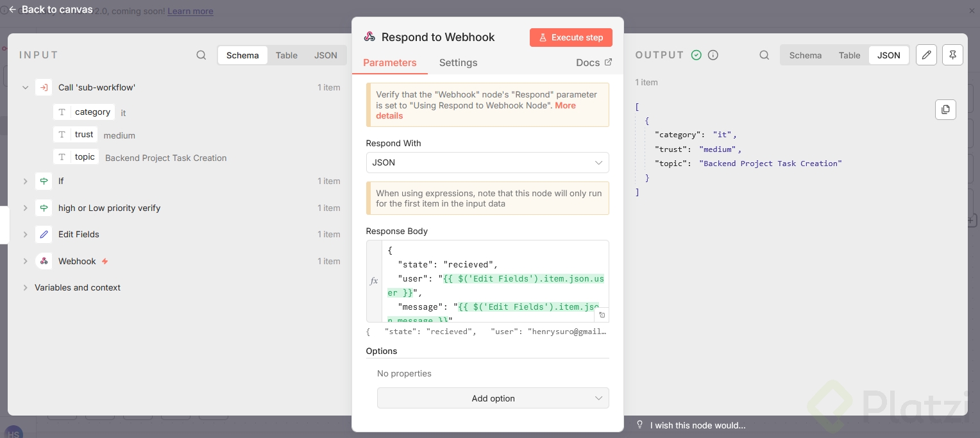Search the input panel data
This screenshot has width=980, height=438.
pos(201,55)
